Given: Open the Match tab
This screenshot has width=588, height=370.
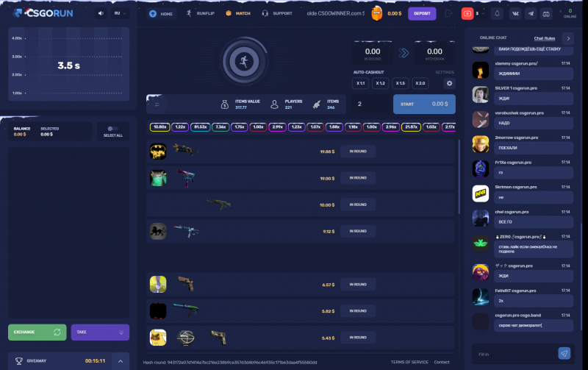Looking at the screenshot, I should point(238,13).
